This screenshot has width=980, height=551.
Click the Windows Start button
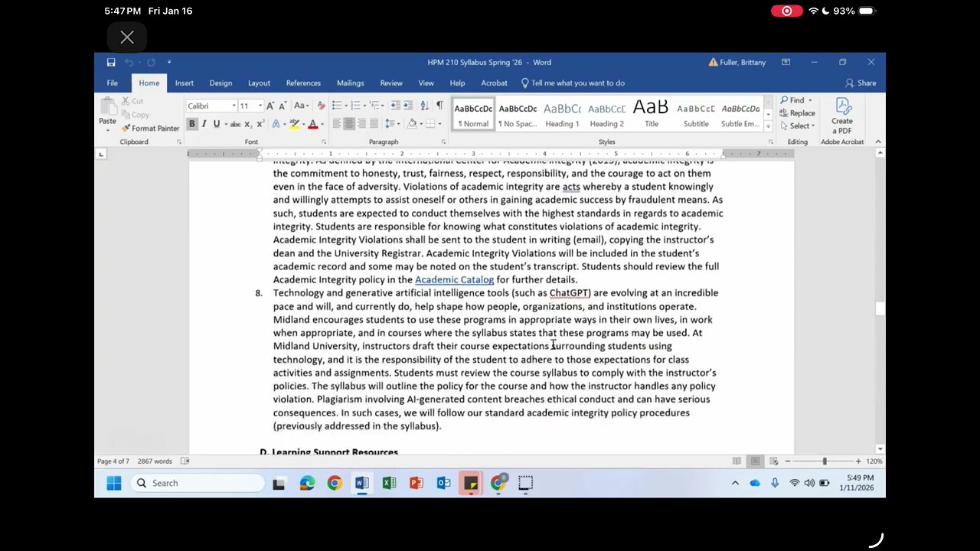coord(114,483)
